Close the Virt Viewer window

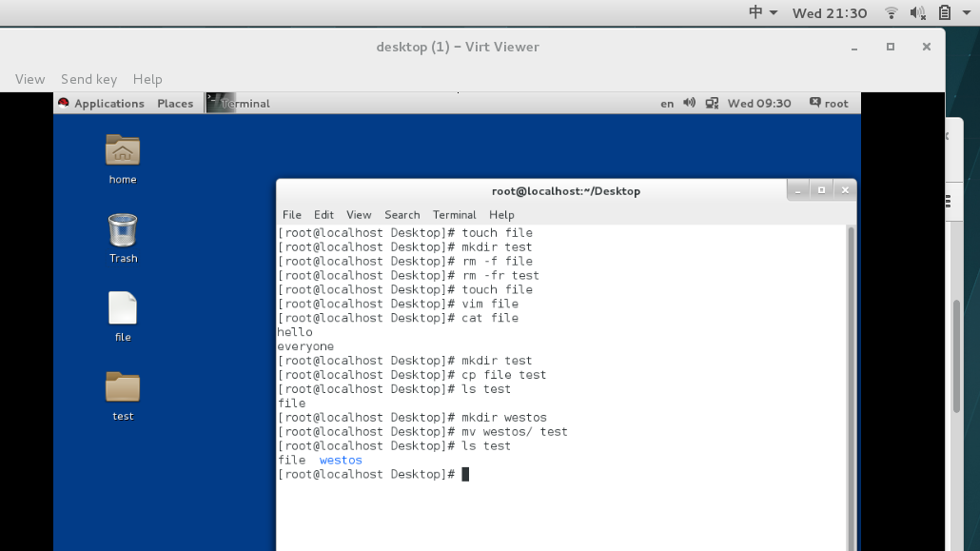927,47
